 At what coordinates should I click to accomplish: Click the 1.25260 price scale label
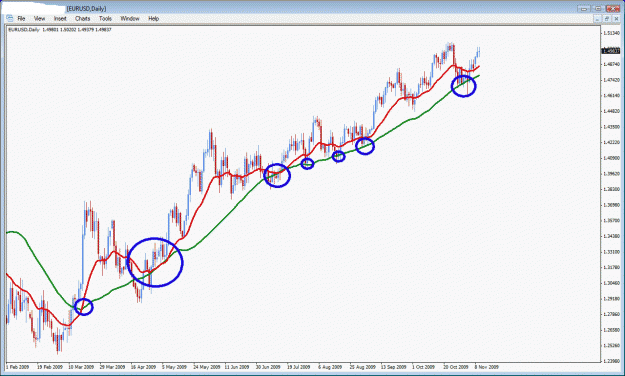(612, 345)
